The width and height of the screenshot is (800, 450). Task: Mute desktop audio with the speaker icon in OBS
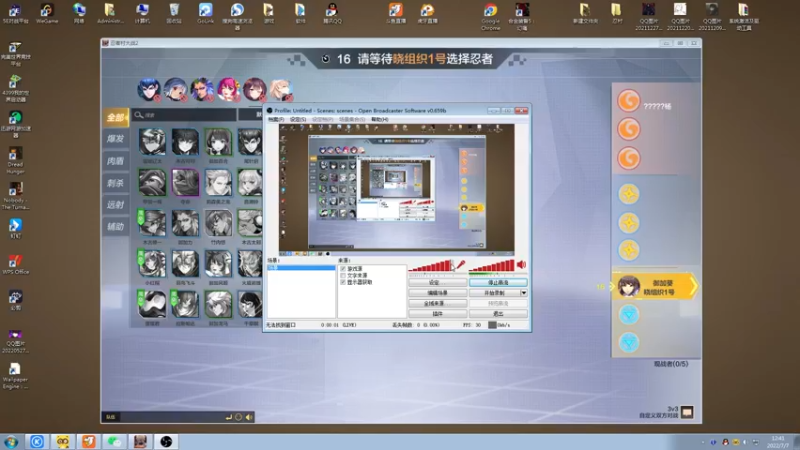click(x=521, y=265)
